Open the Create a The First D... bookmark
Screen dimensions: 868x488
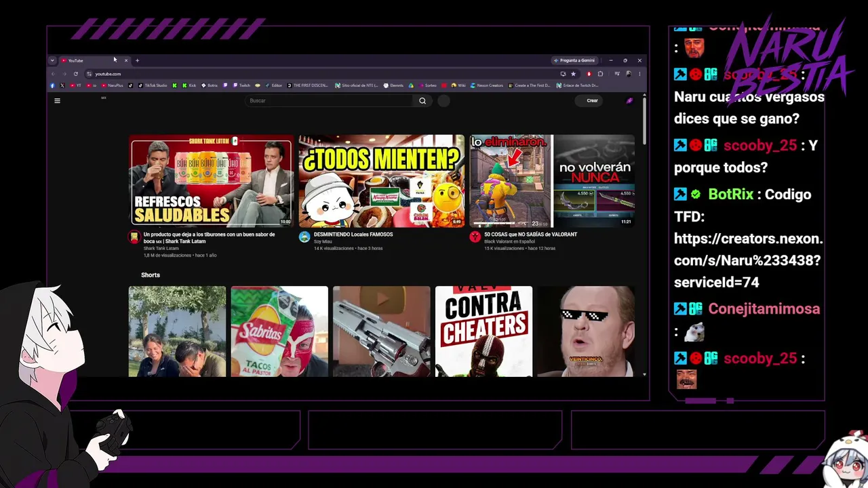click(x=530, y=85)
